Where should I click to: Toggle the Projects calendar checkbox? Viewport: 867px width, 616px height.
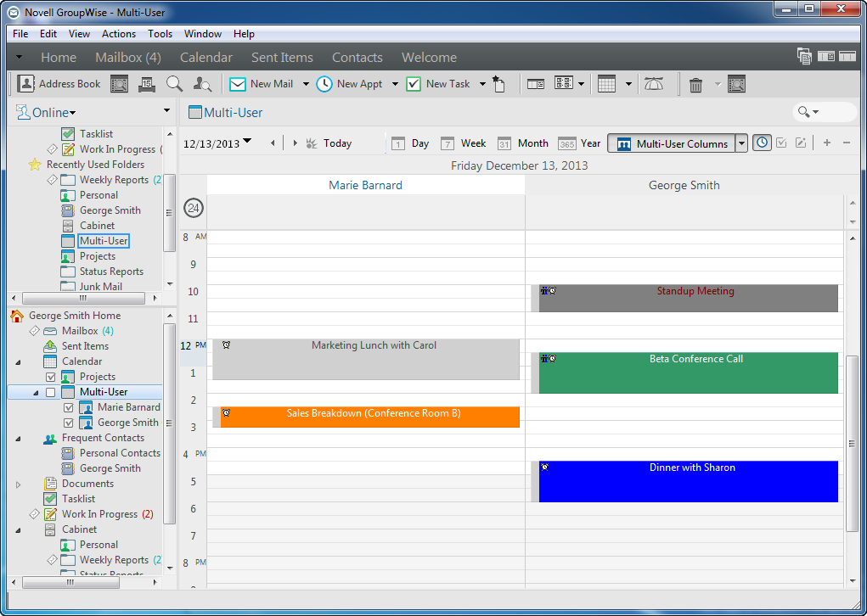51,377
